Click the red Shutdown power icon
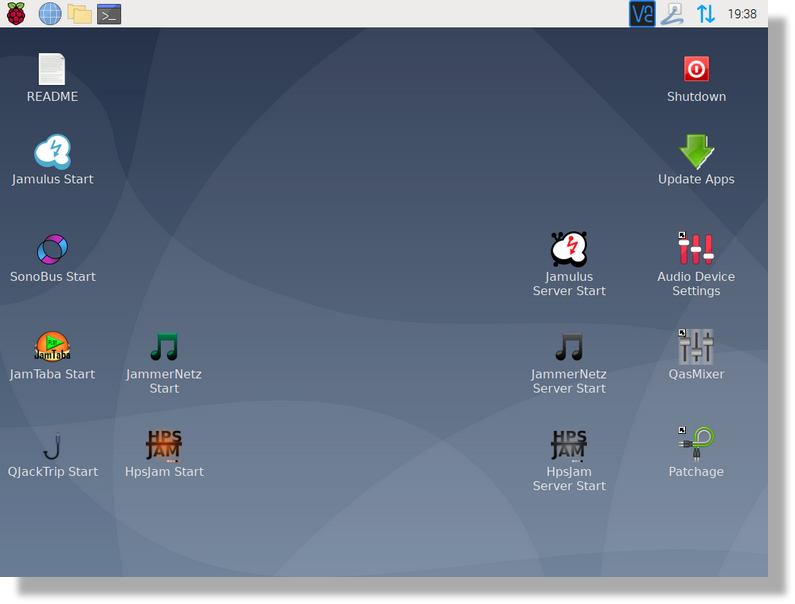The width and height of the screenshot is (795, 604). tap(696, 69)
